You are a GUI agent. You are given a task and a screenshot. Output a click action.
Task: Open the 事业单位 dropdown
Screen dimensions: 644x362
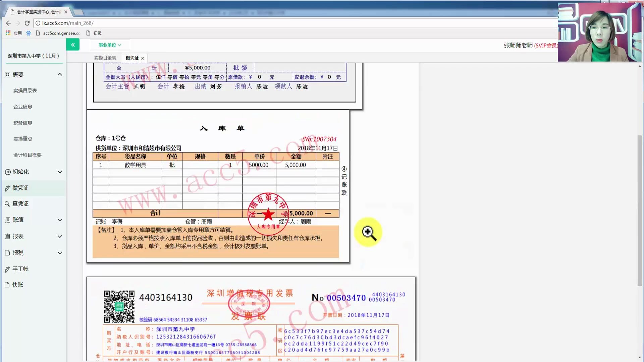110,45
